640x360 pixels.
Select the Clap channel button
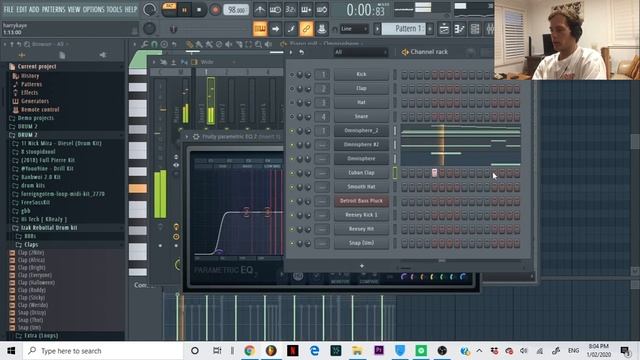pos(361,88)
